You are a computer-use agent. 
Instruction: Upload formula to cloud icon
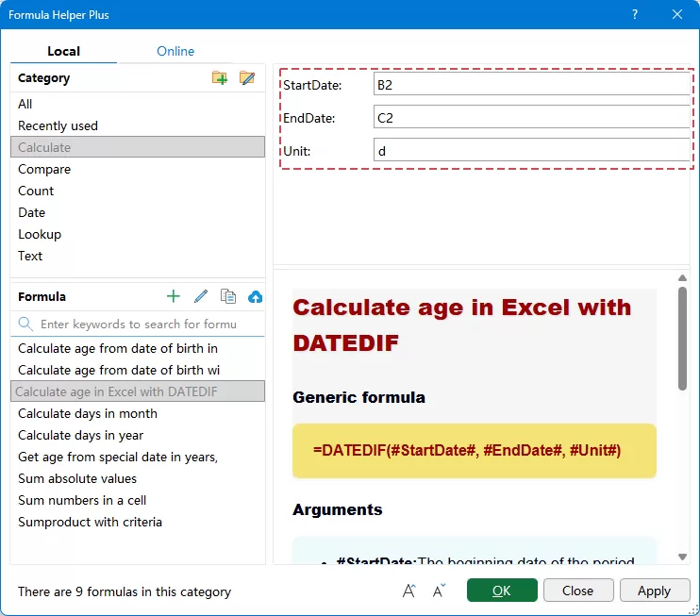tap(255, 296)
